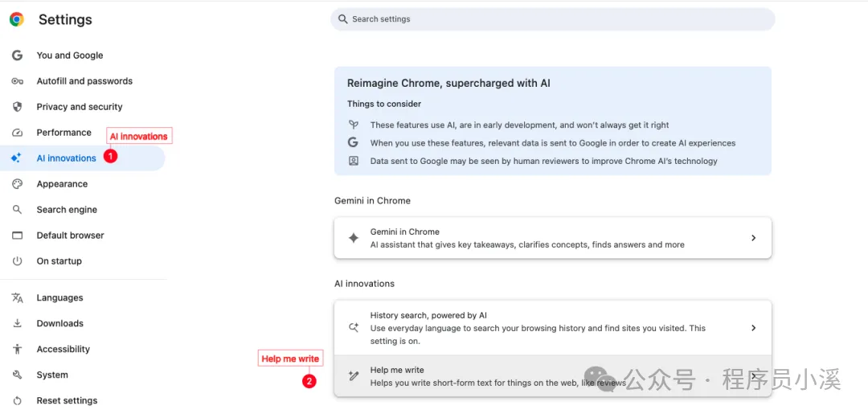Expand Gemini in Chrome with its chevron
868x414 pixels.
tap(753, 238)
